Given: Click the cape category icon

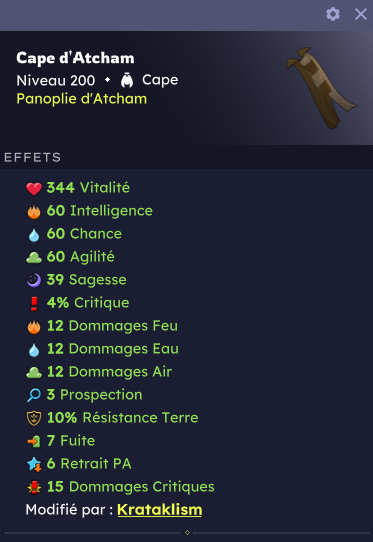Looking at the screenshot, I should click(x=127, y=80).
